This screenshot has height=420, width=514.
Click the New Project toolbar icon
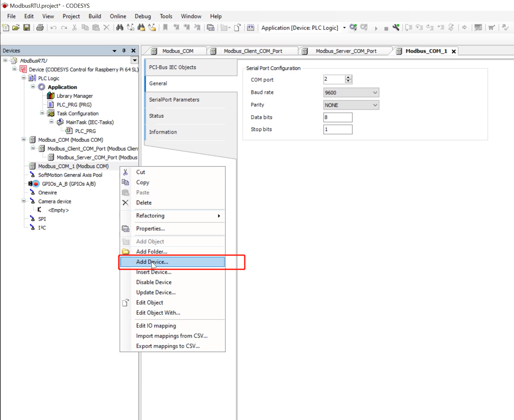tap(5, 28)
